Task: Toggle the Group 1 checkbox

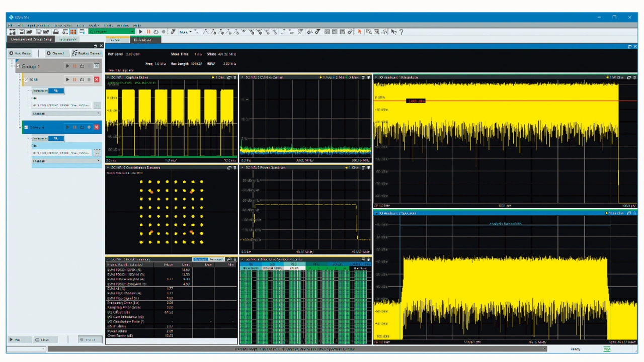Action: pyautogui.click(x=18, y=66)
